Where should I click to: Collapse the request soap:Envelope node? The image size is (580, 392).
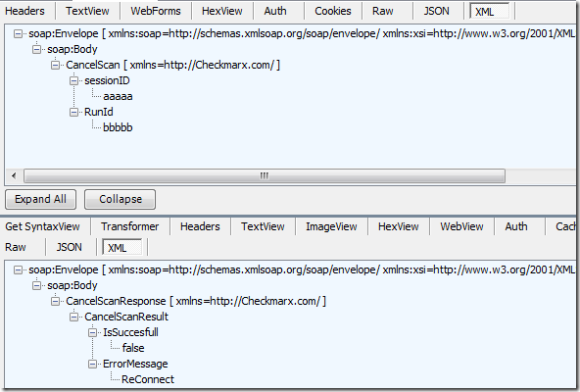(x=18, y=34)
